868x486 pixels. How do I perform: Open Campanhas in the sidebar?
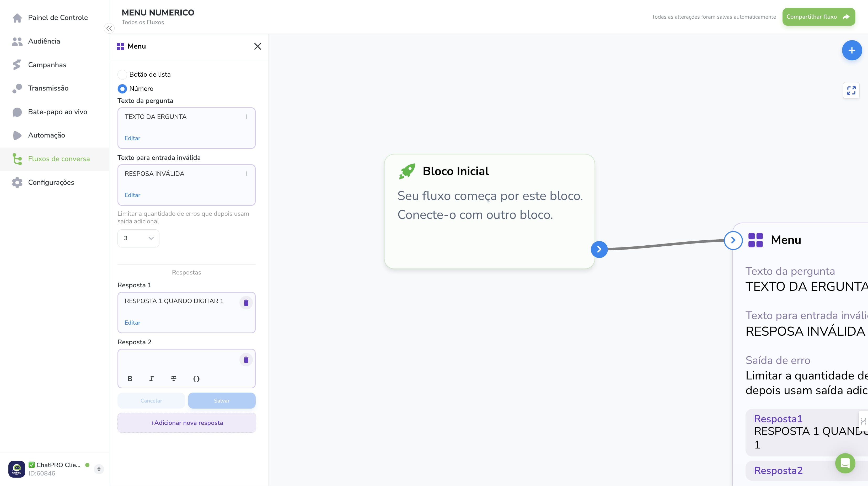tap(55, 65)
